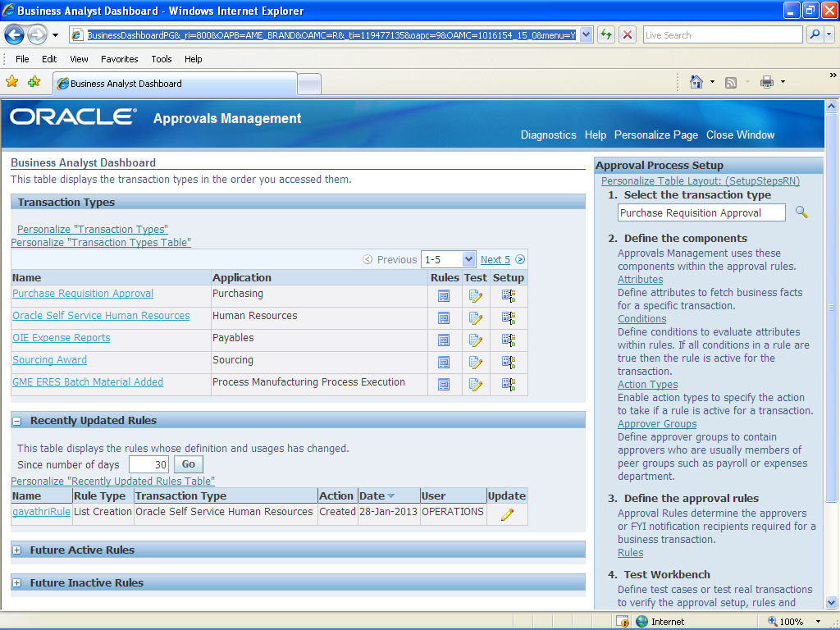Screen dimensions: 840x630
Task: Click the Next 5 link
Action: tap(495, 260)
